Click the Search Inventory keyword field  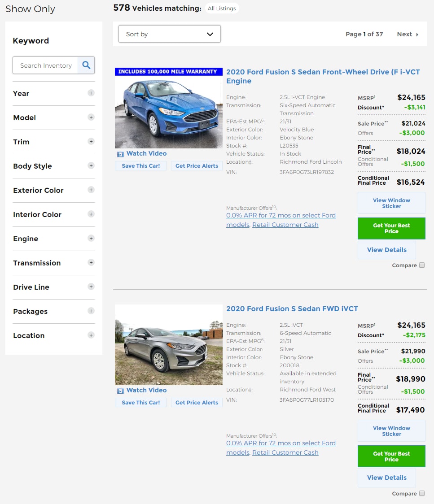tap(45, 65)
